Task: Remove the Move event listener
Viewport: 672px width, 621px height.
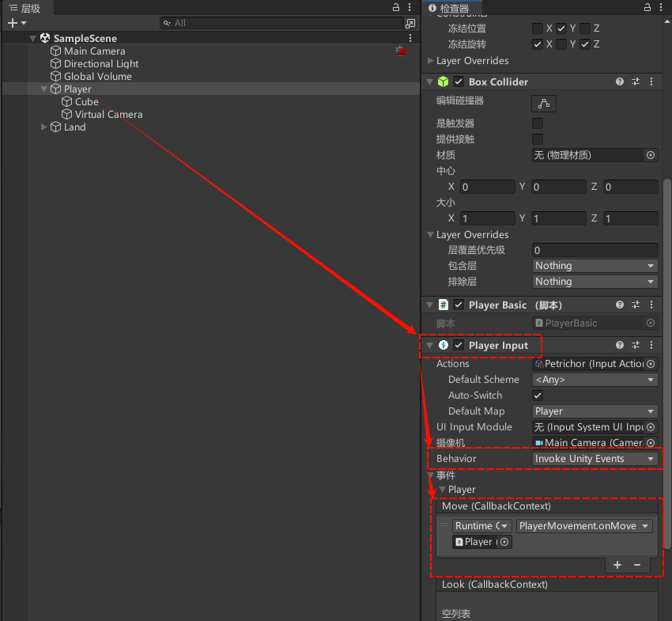Action: [637, 565]
